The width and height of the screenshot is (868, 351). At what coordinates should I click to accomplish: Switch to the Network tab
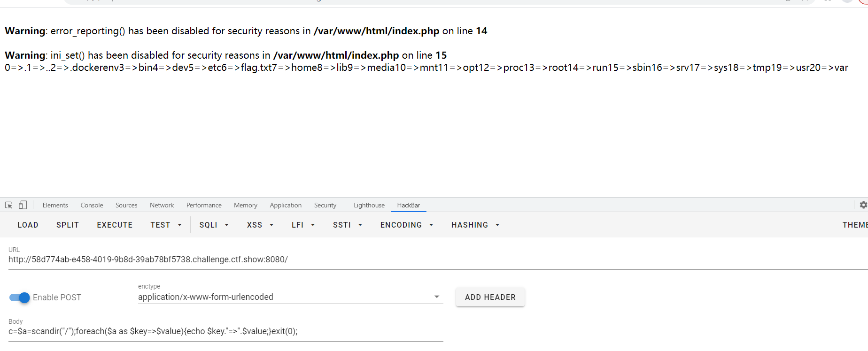[162, 205]
